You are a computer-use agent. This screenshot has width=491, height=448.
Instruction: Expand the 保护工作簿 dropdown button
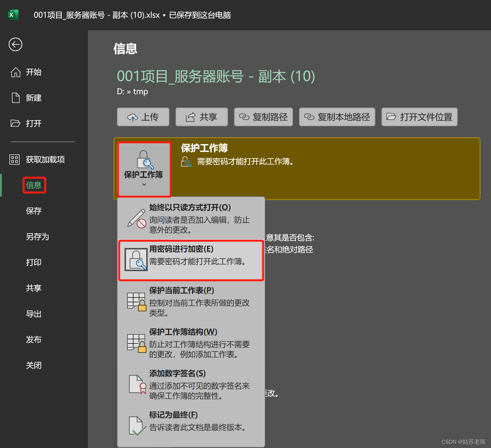pos(144,169)
